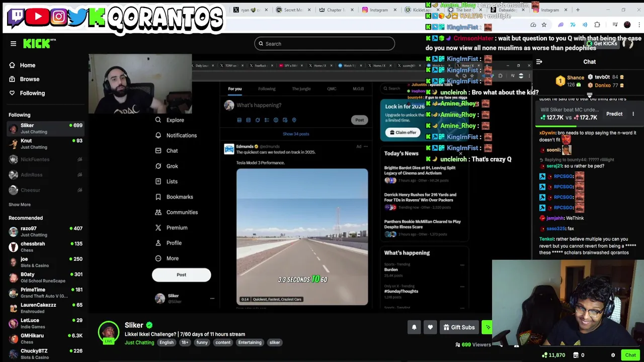Open Browse in Kick sidebar

(25, 79)
